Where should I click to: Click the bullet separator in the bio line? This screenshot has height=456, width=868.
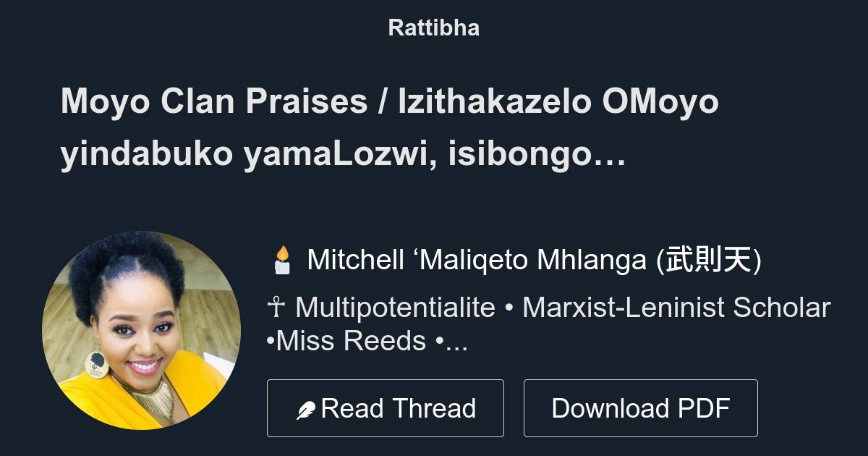510,307
